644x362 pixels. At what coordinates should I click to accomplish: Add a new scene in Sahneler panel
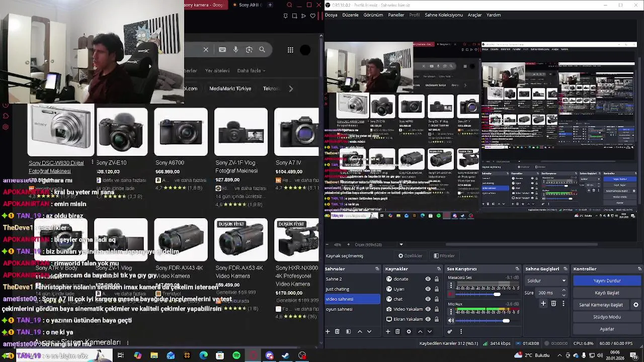[328, 331]
